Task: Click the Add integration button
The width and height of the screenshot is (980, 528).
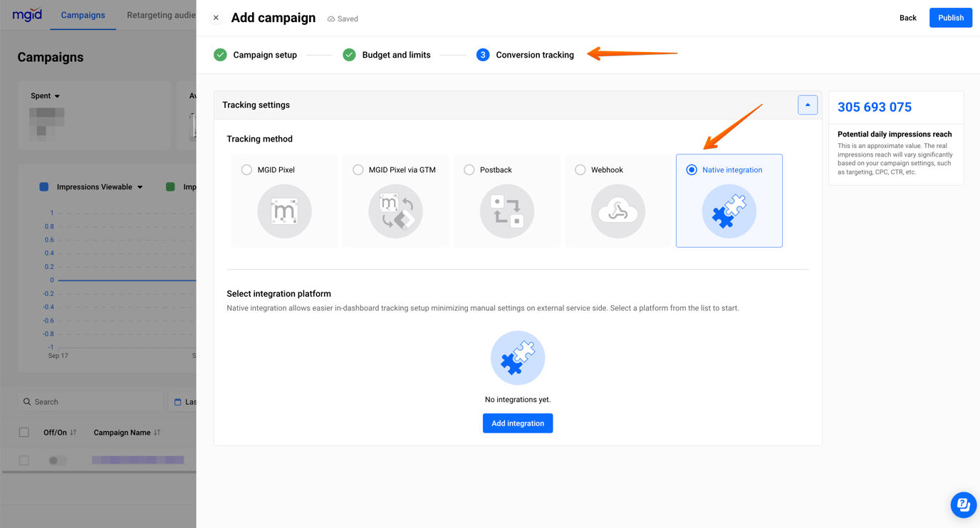Action: pos(518,423)
